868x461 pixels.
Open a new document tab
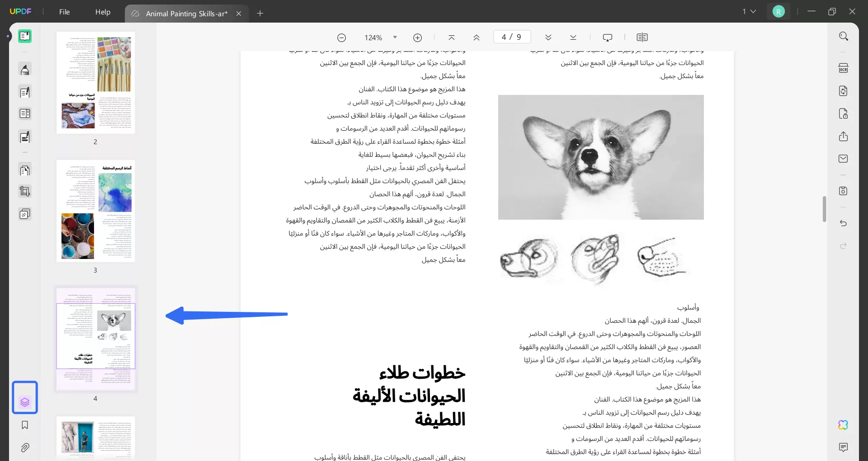click(x=260, y=14)
